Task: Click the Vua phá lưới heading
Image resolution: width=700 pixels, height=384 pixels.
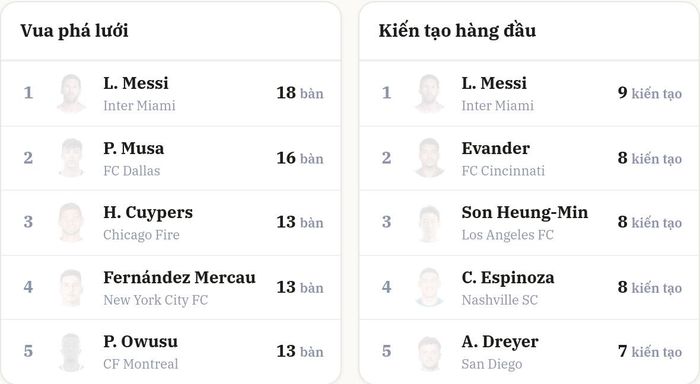Action: (74, 31)
